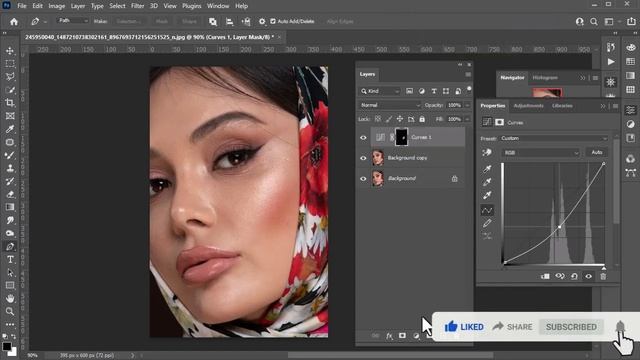
Task: Select the Curves 1 layer mask thumbnail
Action: (401, 137)
